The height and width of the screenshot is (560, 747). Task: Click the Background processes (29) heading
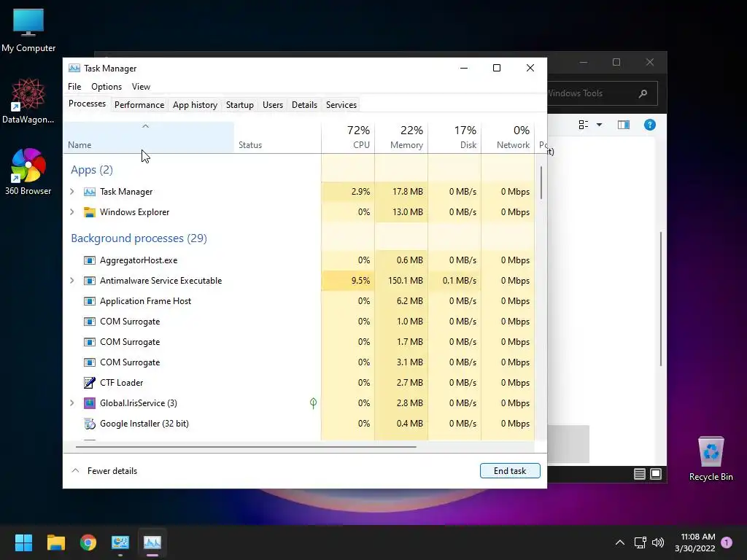[x=139, y=238]
